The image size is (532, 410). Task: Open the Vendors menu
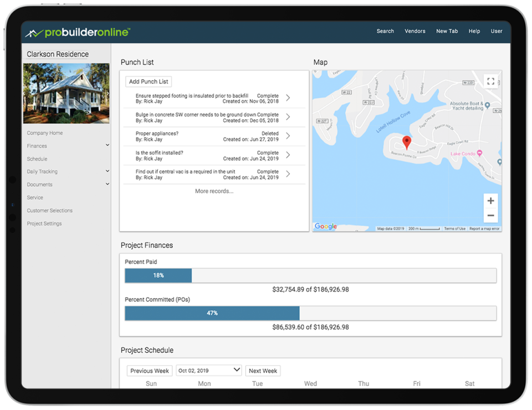tap(415, 31)
